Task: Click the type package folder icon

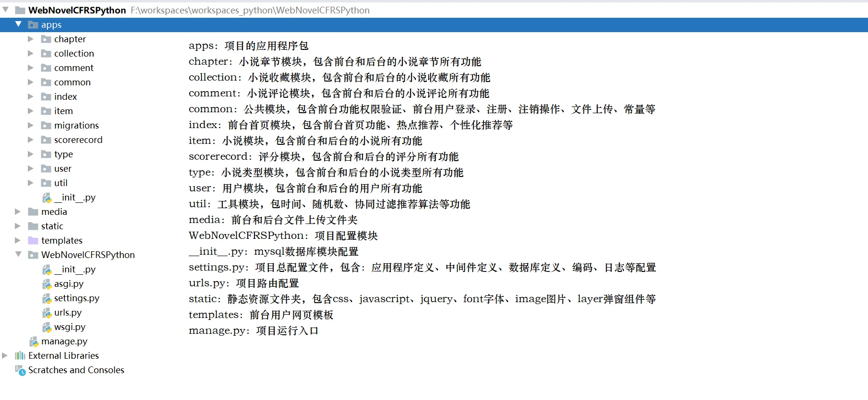Action: (46, 154)
